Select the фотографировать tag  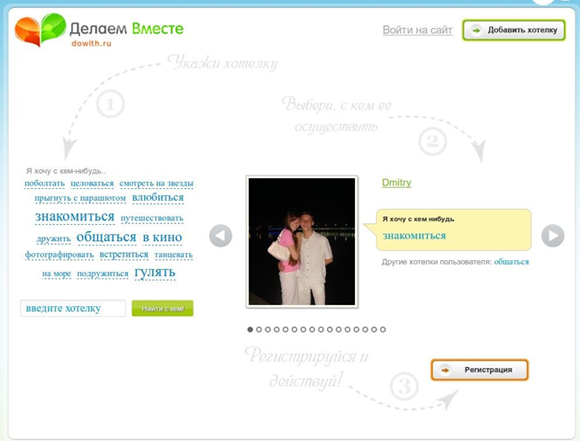click(x=59, y=255)
